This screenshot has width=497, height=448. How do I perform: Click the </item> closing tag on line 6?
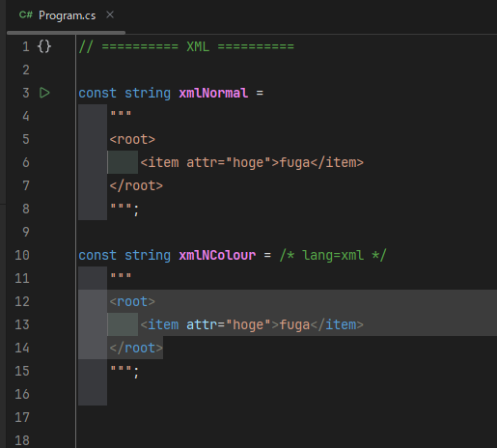click(337, 162)
